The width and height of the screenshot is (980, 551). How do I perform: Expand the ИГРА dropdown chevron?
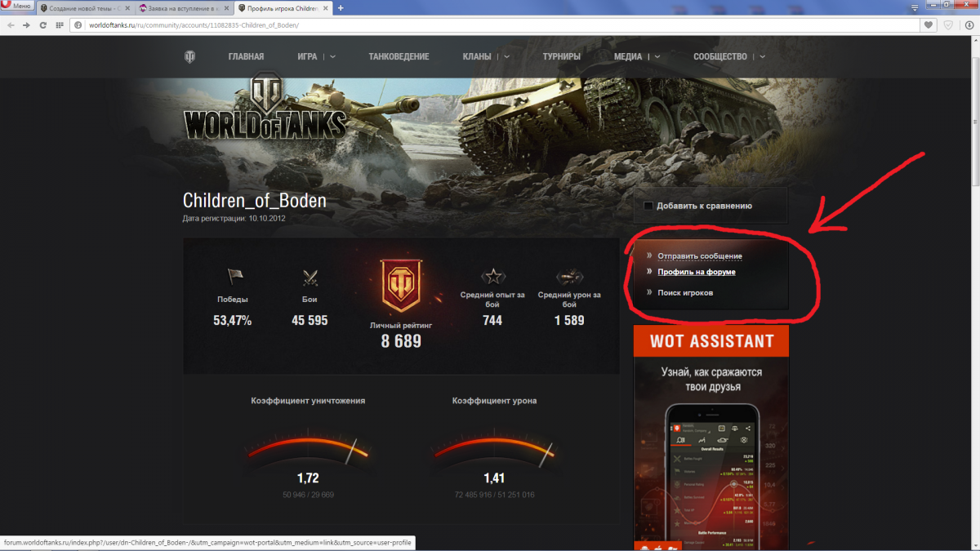coord(332,57)
